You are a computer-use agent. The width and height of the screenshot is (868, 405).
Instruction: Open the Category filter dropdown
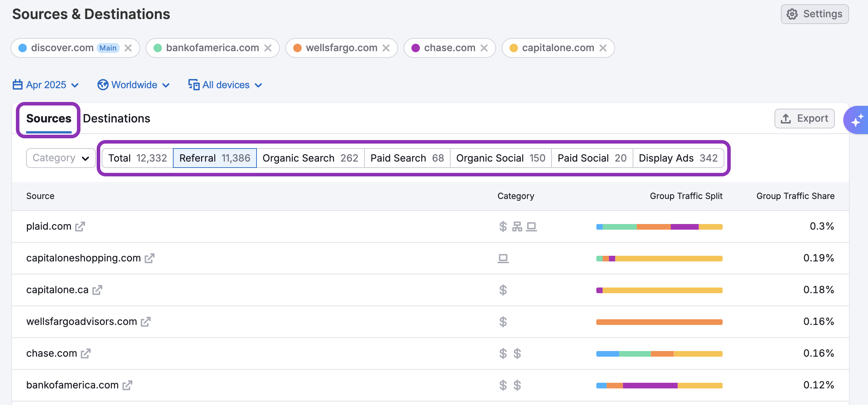click(x=61, y=158)
